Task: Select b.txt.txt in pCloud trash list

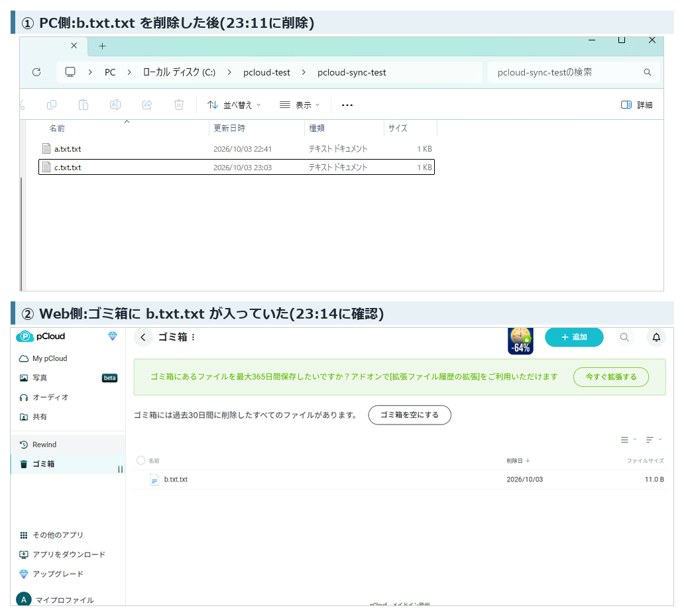Action: coord(400,479)
